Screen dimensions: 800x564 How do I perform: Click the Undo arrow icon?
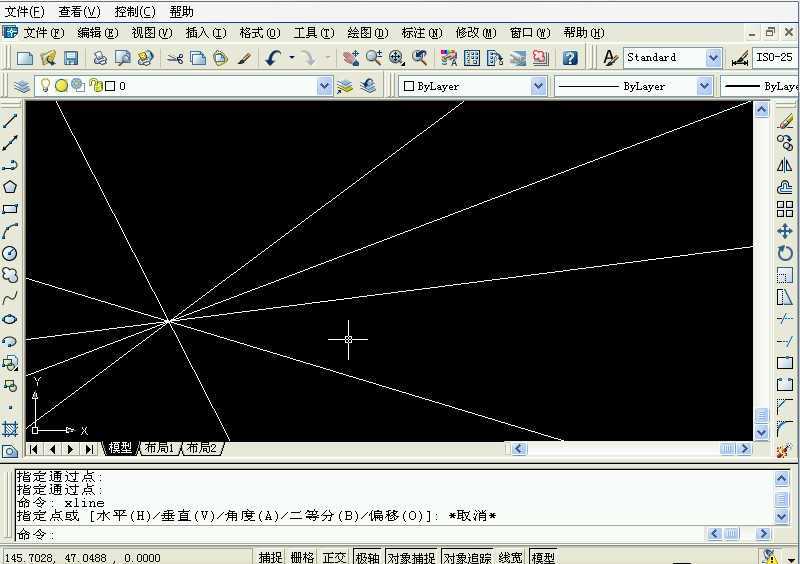(273, 58)
